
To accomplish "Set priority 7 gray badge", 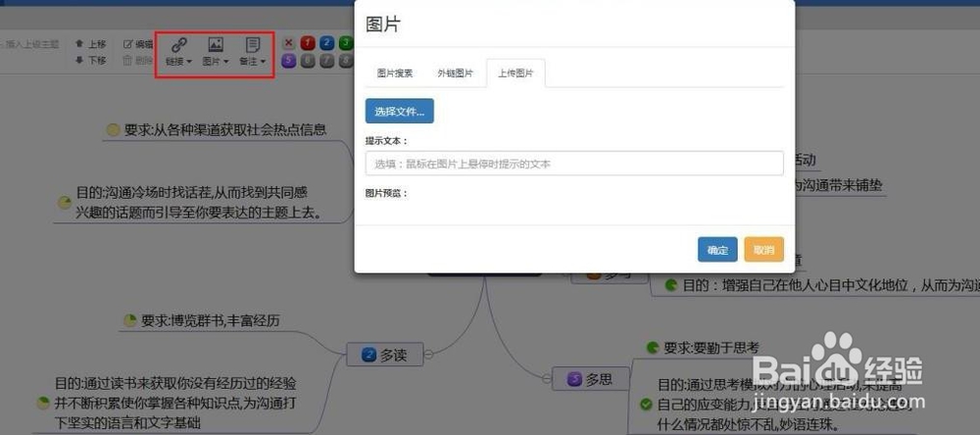I will click(327, 62).
